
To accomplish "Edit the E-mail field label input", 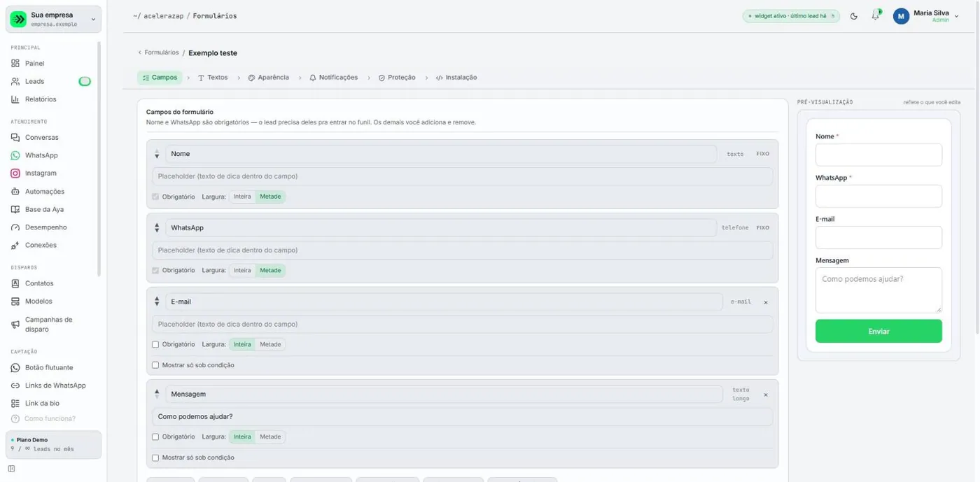I will pos(444,302).
